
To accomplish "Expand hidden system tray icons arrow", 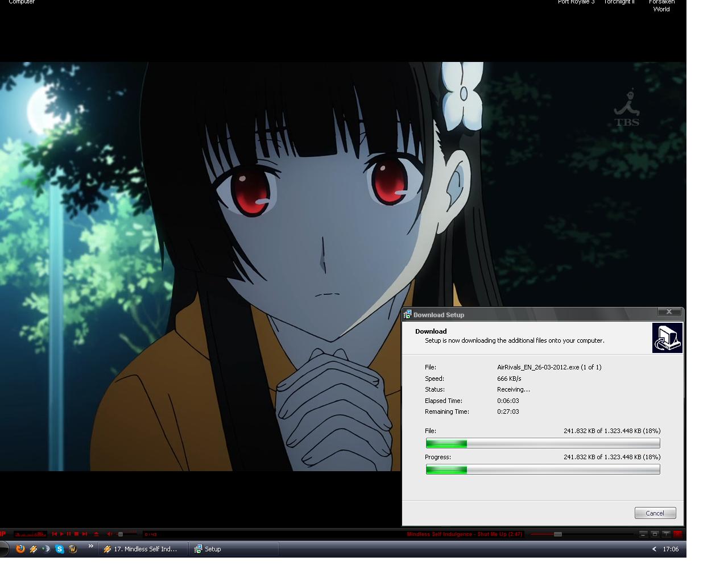I will coord(654,549).
